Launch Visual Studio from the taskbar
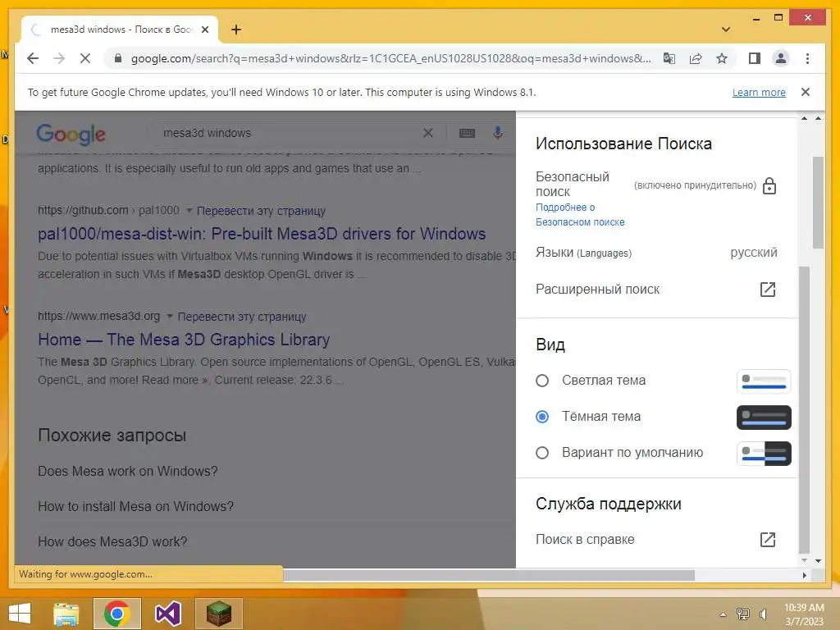 click(x=167, y=614)
